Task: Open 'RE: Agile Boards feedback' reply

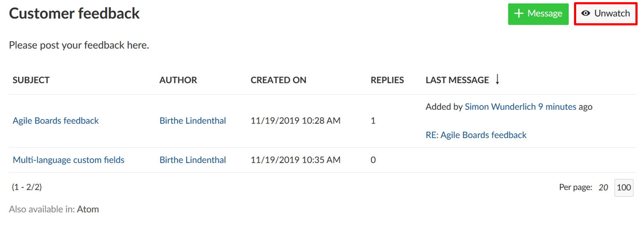Action: pyautogui.click(x=476, y=135)
